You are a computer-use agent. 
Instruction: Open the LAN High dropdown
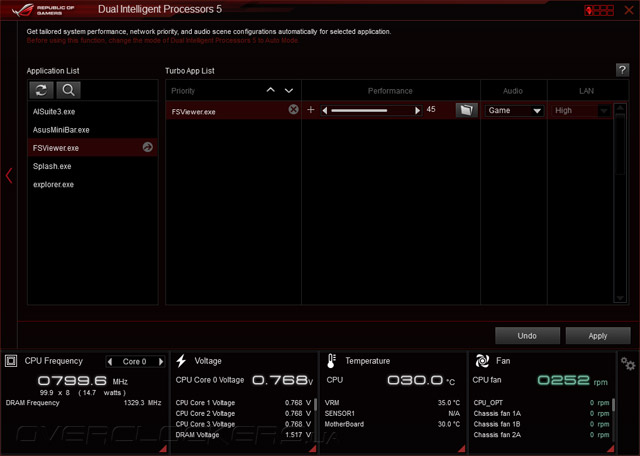pos(582,111)
